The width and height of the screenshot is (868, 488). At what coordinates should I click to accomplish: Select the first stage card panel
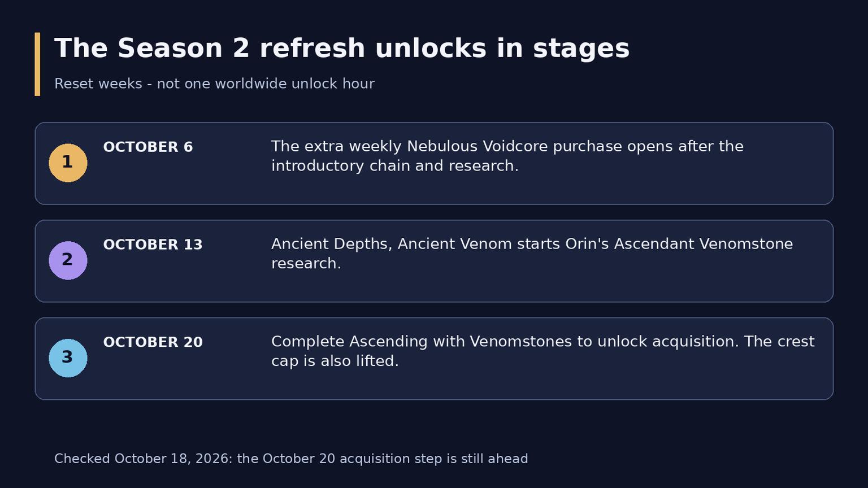[x=434, y=163]
